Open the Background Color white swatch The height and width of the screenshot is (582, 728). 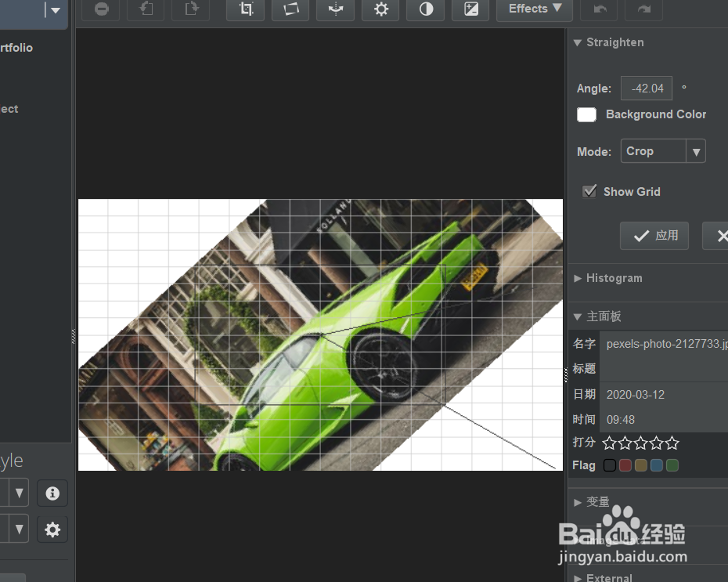click(586, 114)
